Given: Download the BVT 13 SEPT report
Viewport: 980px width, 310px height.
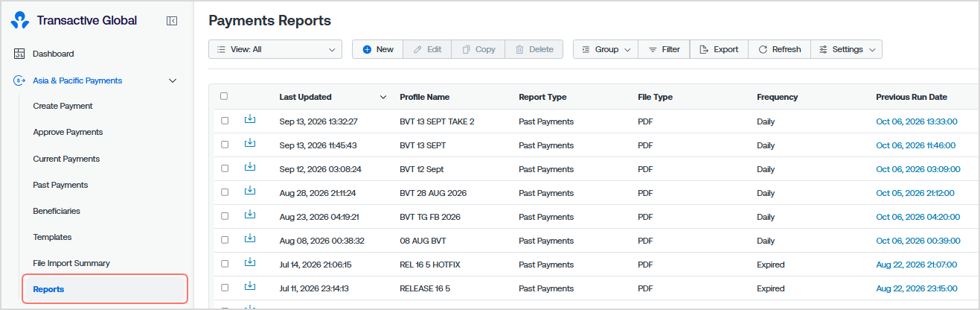Looking at the screenshot, I should [x=250, y=143].
